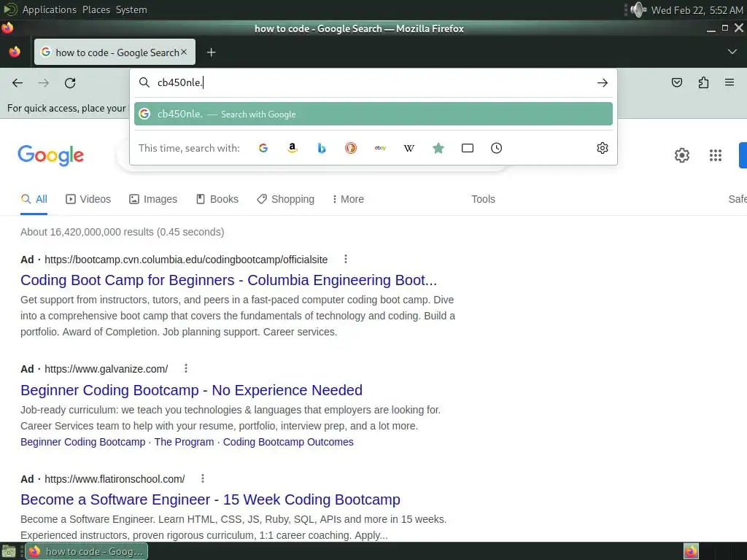Search bookmarks using the star icon
747x560 pixels.
(438, 148)
